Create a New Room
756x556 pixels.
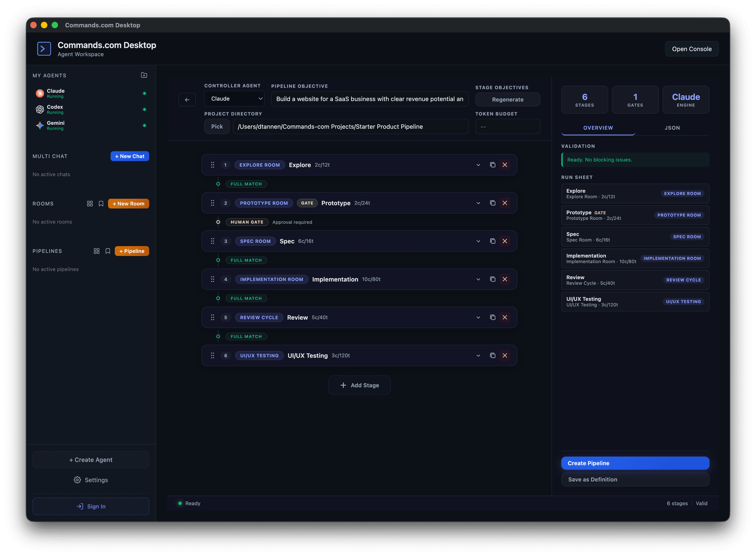click(128, 204)
